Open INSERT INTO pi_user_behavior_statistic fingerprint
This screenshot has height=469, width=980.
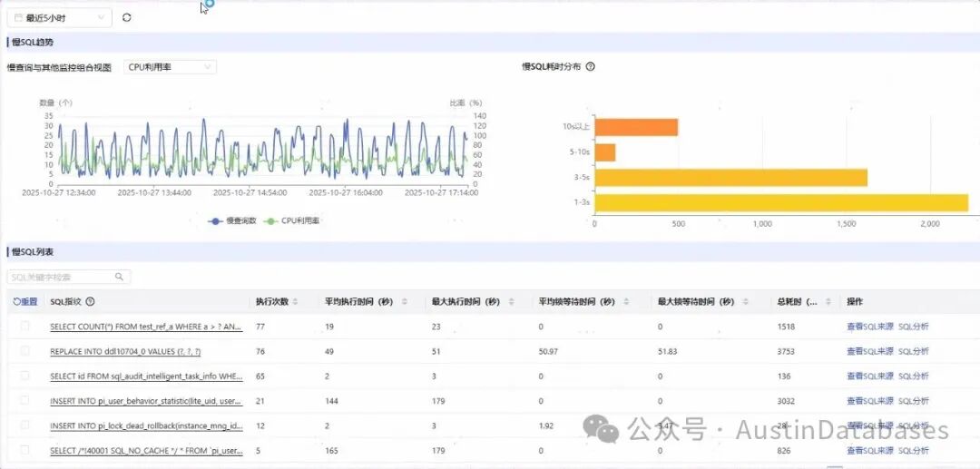tap(146, 401)
